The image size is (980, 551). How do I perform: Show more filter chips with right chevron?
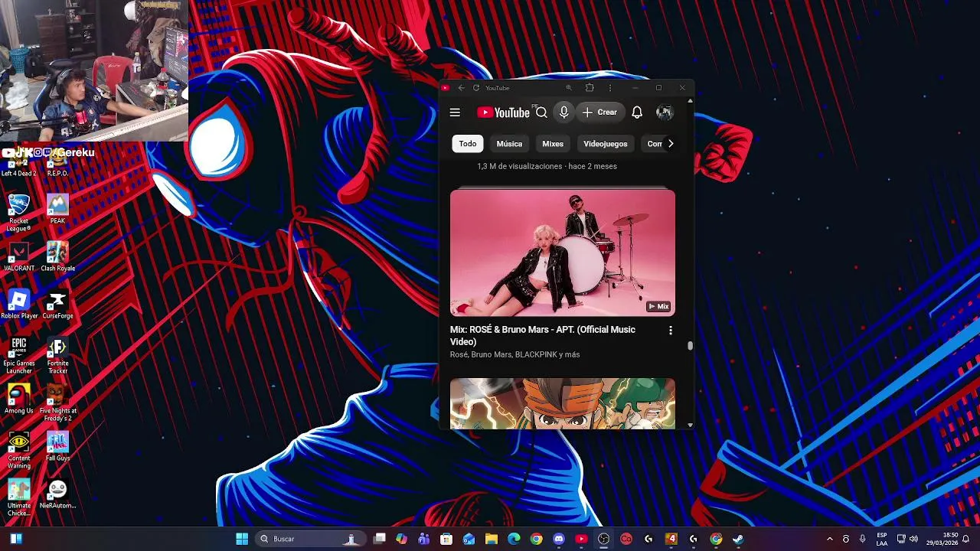(x=671, y=144)
